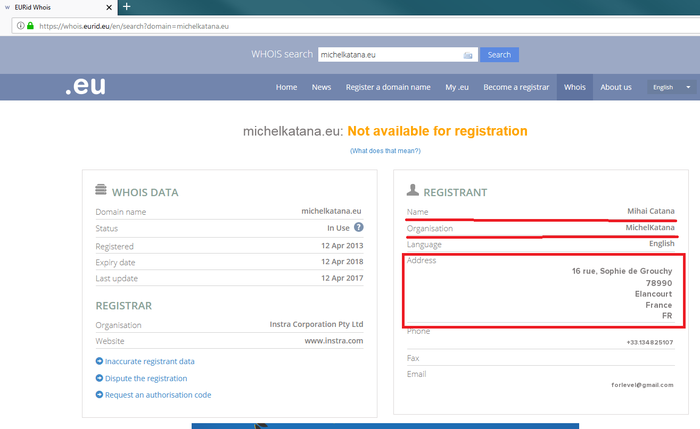This screenshot has height=429, width=700.
Task: Click the green padlock security icon
Action: coord(30,26)
